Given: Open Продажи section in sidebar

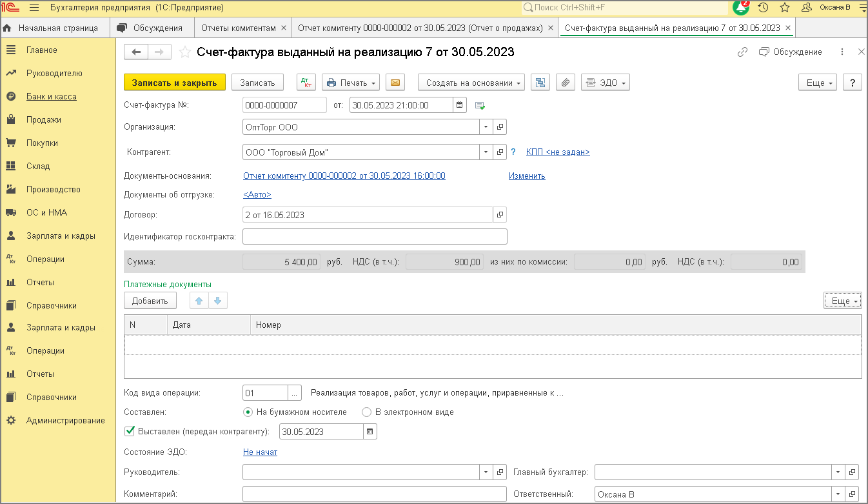Looking at the screenshot, I should [44, 119].
